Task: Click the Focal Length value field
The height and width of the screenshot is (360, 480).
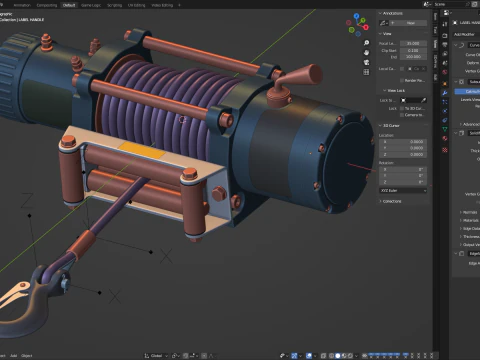Action: click(413, 43)
